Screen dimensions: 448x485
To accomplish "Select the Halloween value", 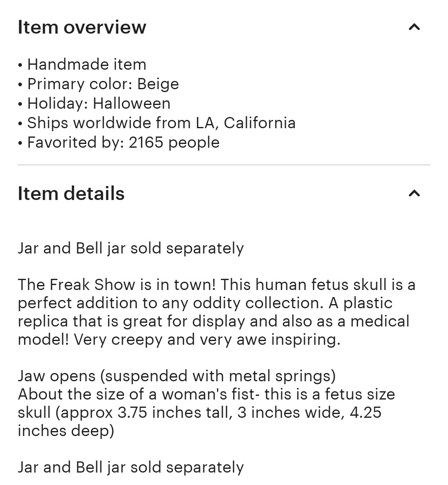I will click(131, 103).
